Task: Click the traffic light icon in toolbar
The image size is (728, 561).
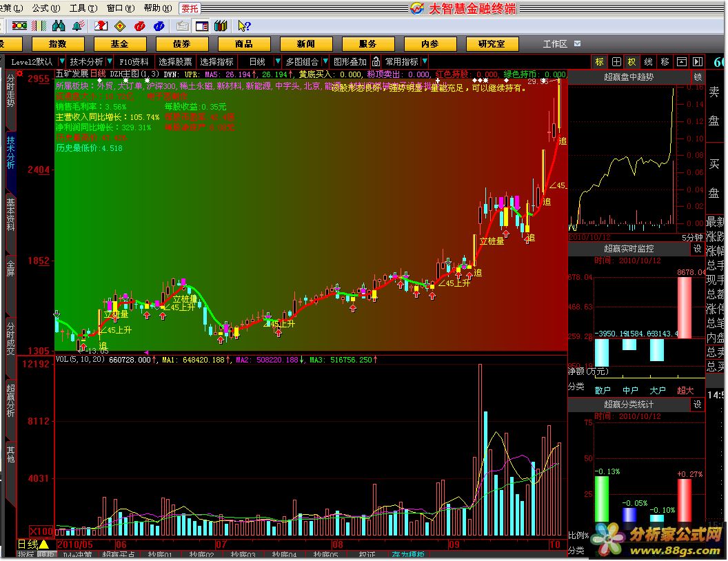Action: (x=19, y=26)
